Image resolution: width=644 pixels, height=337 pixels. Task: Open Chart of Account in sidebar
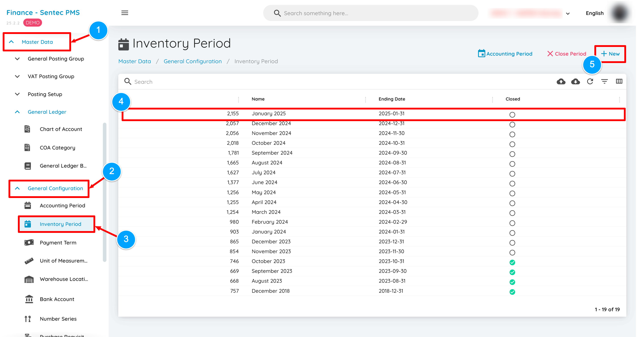[61, 129]
